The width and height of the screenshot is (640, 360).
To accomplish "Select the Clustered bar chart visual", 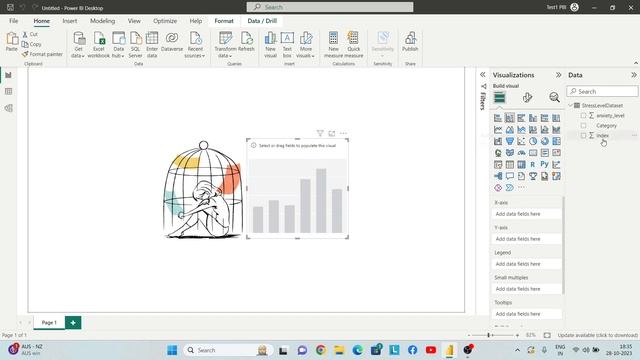I will point(521,118).
